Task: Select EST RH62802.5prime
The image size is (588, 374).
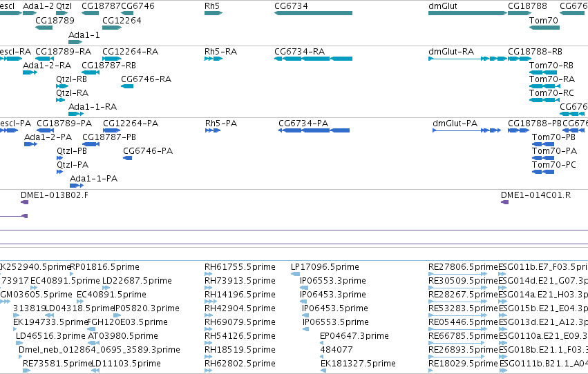Action: click(208, 371)
